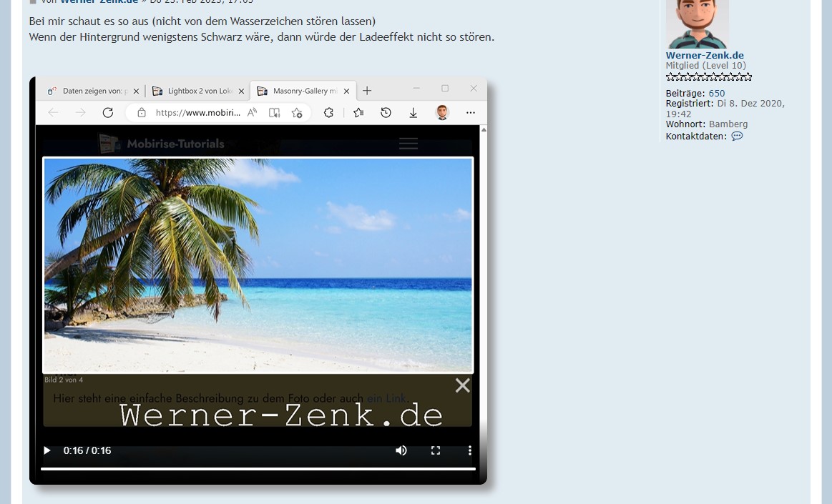The image size is (832, 504).
Task: Select the Masonry-Gallery tab in video
Action: click(x=303, y=92)
